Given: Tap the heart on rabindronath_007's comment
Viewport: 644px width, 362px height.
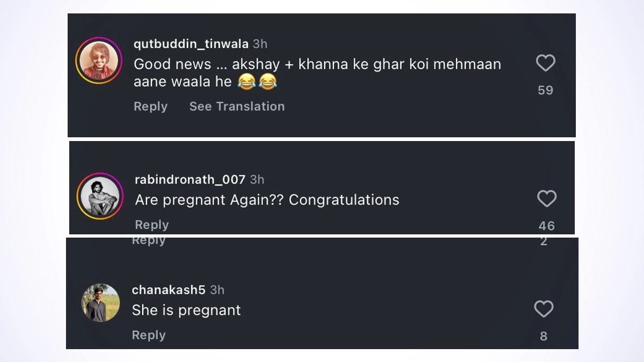Looking at the screenshot, I should 546,200.
